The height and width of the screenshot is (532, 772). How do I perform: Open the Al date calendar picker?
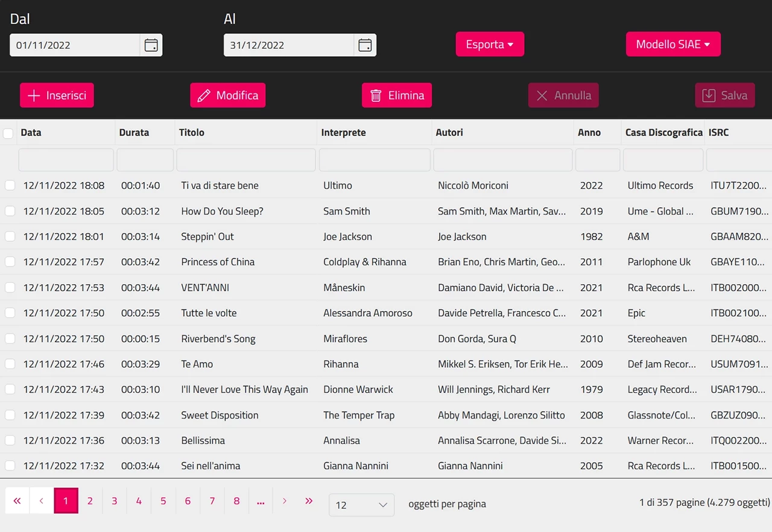(365, 45)
